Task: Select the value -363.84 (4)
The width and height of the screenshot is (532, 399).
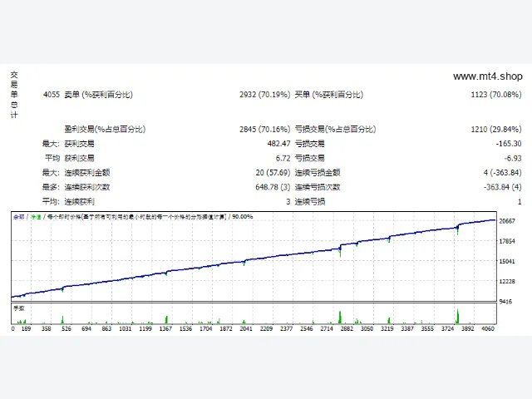Action: pos(502,187)
